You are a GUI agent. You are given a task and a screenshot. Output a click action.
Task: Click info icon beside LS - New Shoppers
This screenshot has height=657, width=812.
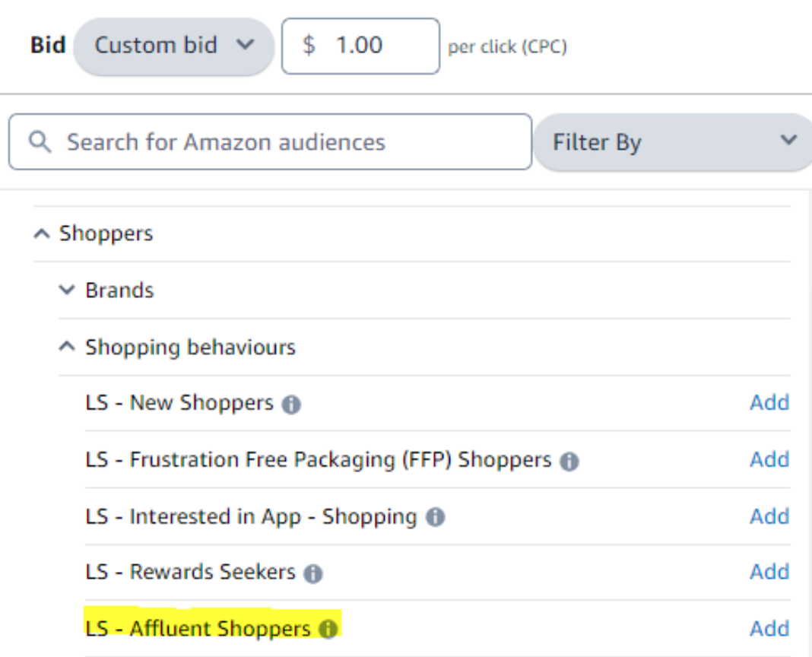click(x=291, y=404)
